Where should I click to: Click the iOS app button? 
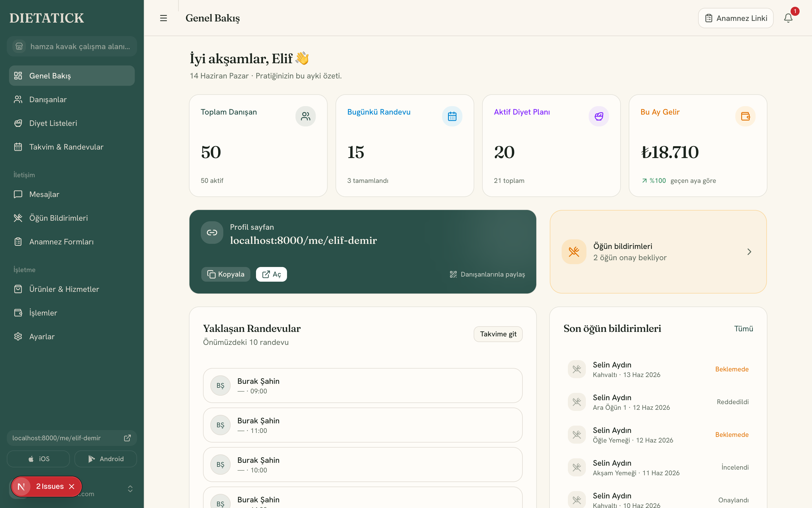point(38,459)
